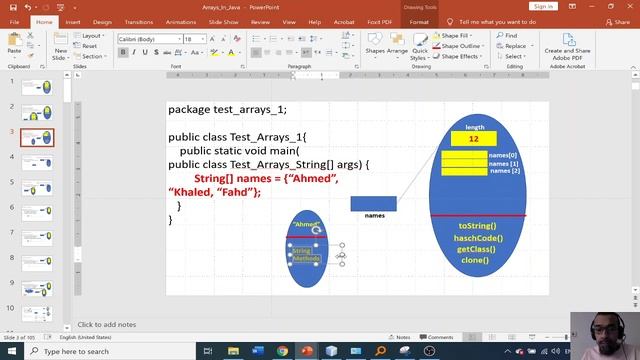Toggle Bold formatting
The width and height of the screenshot is (640, 360).
[x=123, y=52]
